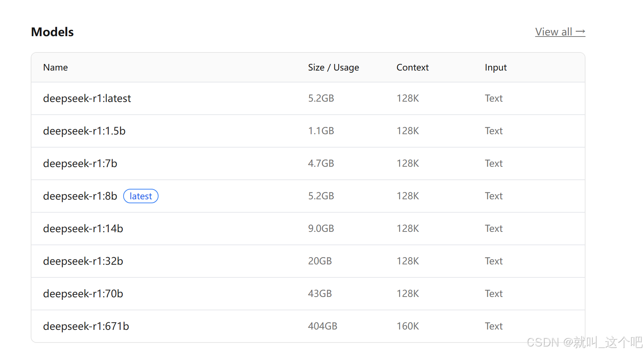Click the Size / Usage column header

pos(333,67)
